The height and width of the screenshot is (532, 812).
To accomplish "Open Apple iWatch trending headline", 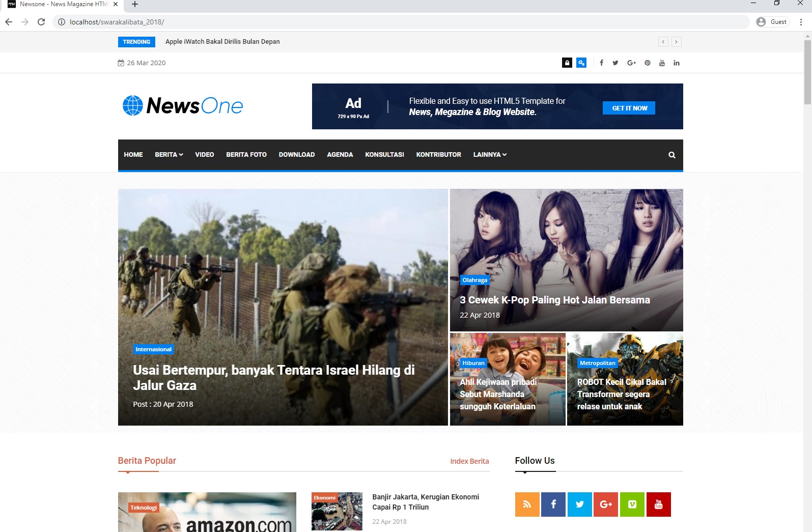I will tap(222, 42).
